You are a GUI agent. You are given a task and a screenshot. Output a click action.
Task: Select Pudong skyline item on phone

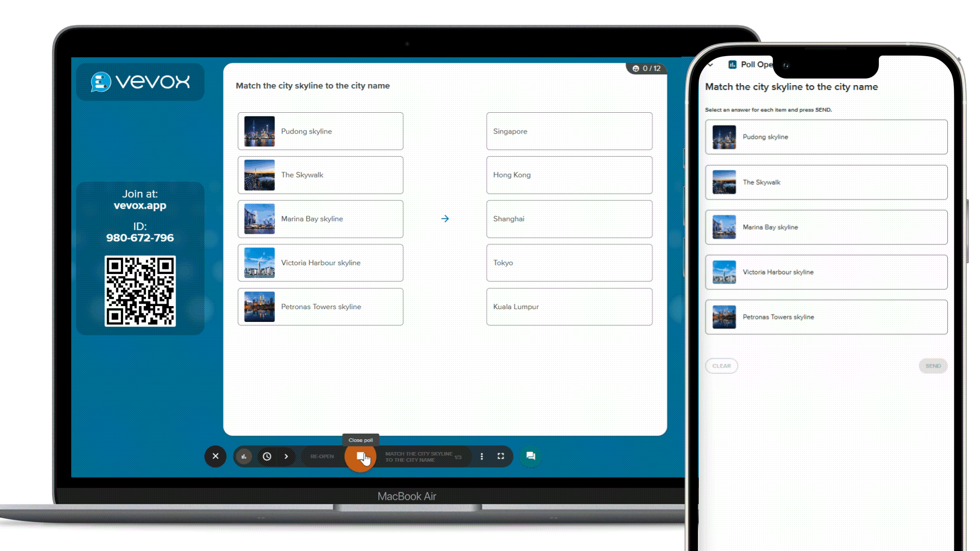point(826,137)
